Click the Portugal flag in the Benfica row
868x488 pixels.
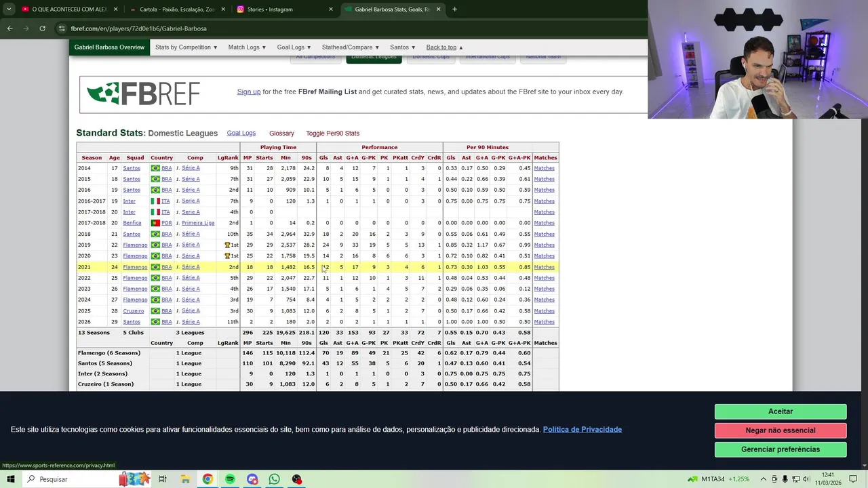pos(155,223)
